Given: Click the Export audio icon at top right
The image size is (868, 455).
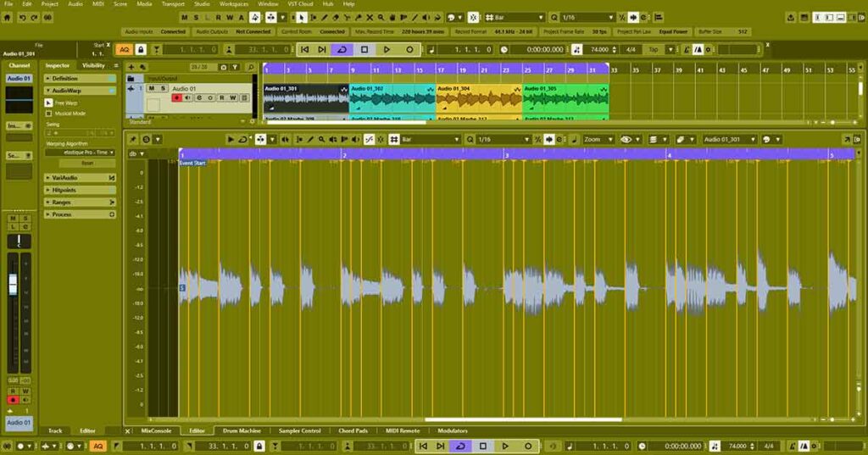Looking at the screenshot, I should (791, 18).
